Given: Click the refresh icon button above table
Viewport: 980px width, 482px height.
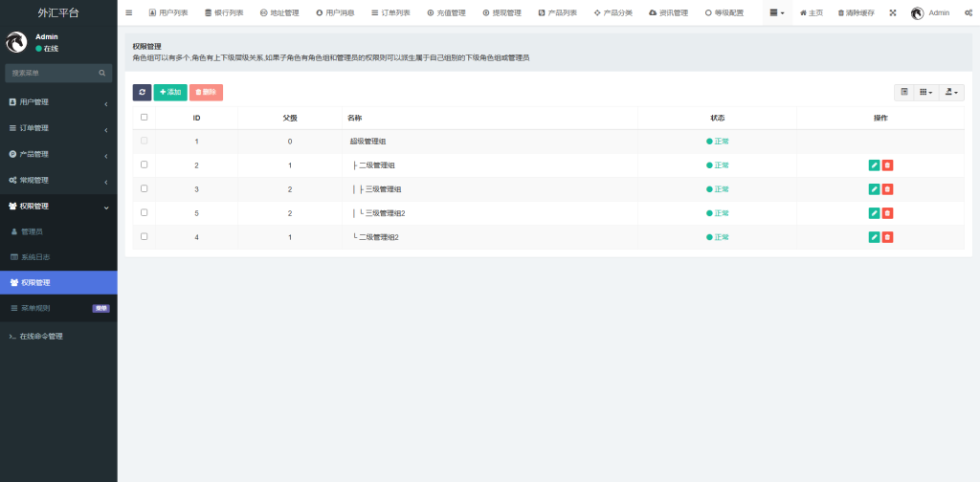Looking at the screenshot, I should [x=142, y=92].
